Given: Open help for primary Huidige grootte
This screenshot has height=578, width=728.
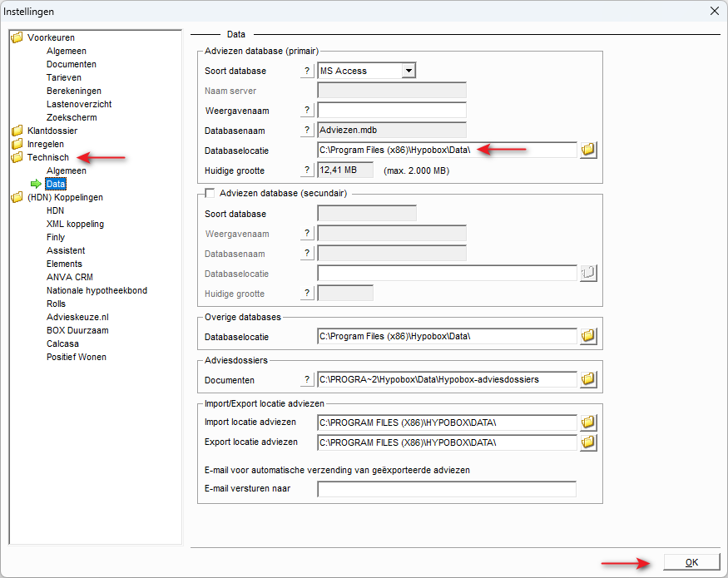Looking at the screenshot, I should pos(307,170).
